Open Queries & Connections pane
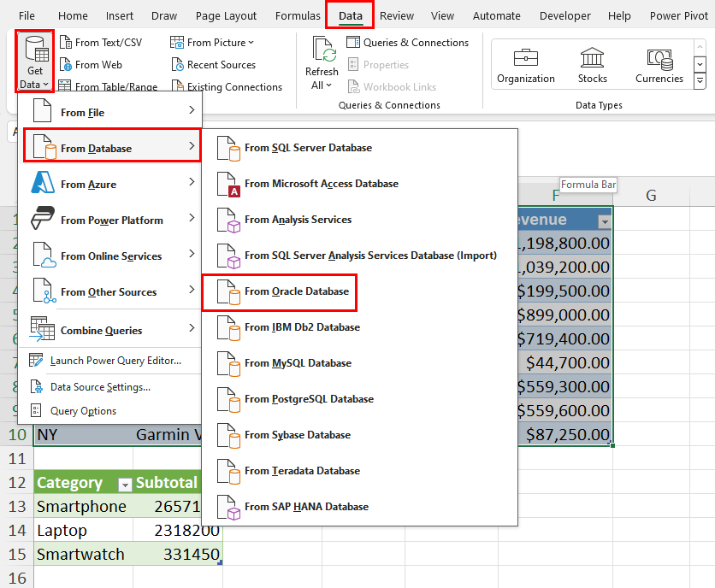 coord(407,43)
